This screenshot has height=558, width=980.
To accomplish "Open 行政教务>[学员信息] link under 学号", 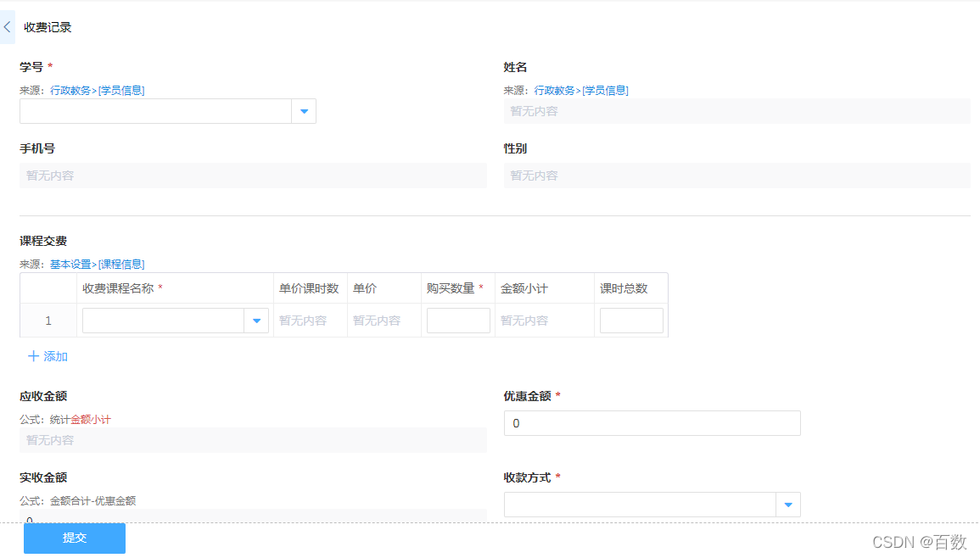I will point(97,90).
